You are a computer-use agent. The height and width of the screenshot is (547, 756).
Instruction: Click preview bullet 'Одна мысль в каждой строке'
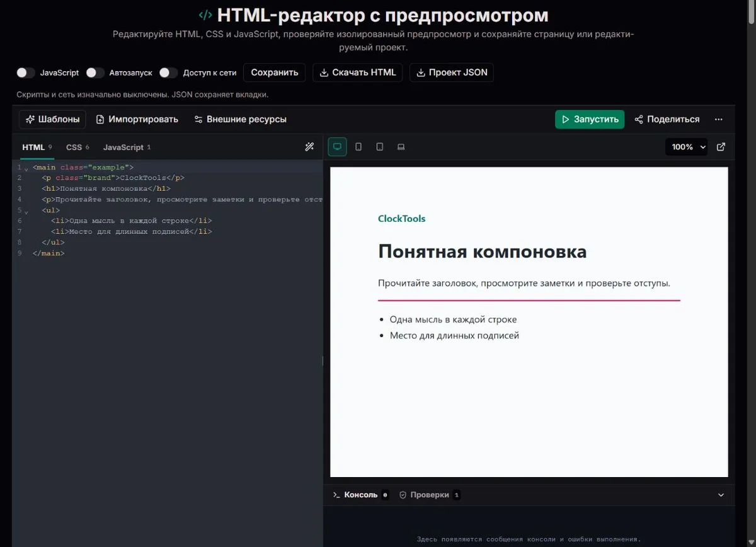(453, 320)
